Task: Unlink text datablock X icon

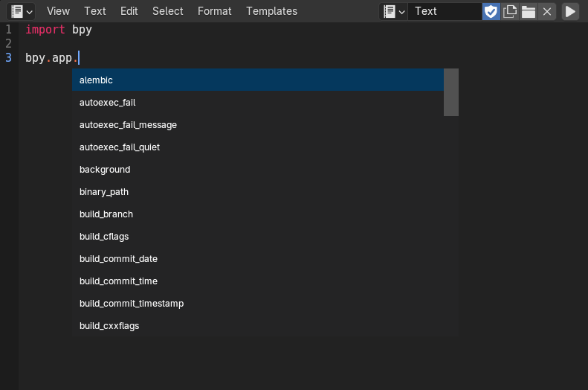Action: tap(547, 11)
